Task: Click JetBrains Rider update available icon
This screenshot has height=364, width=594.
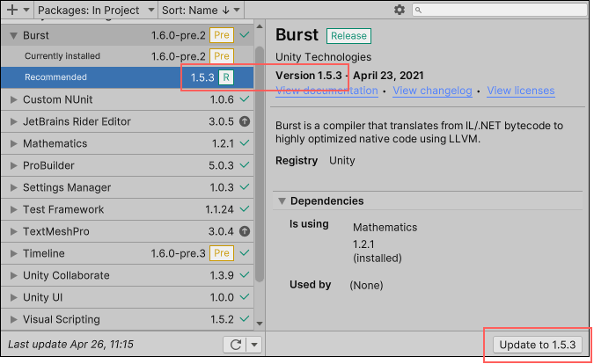Action: click(245, 121)
